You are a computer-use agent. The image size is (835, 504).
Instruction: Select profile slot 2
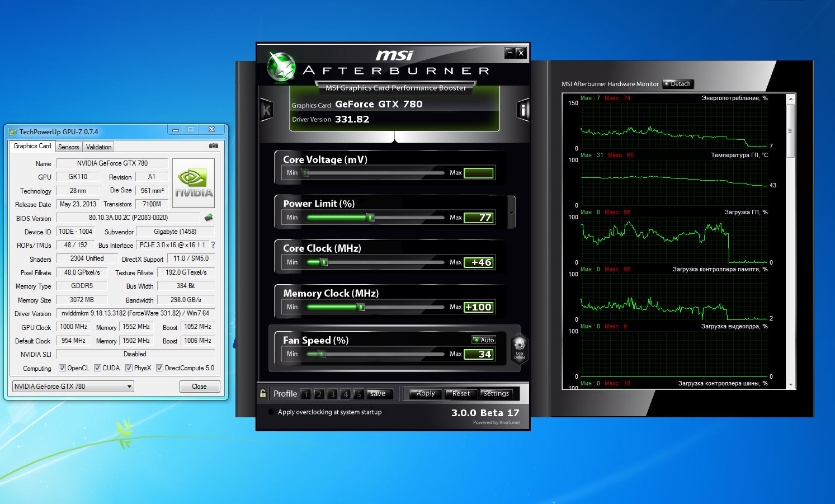point(319,394)
